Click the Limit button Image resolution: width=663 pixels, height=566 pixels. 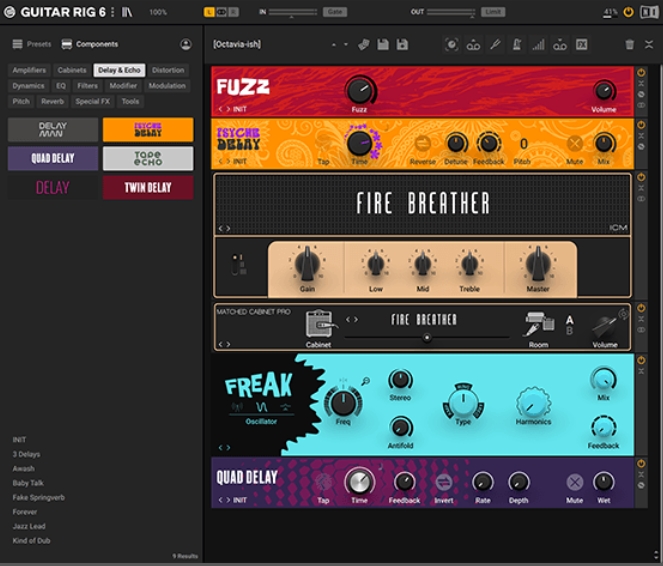493,12
